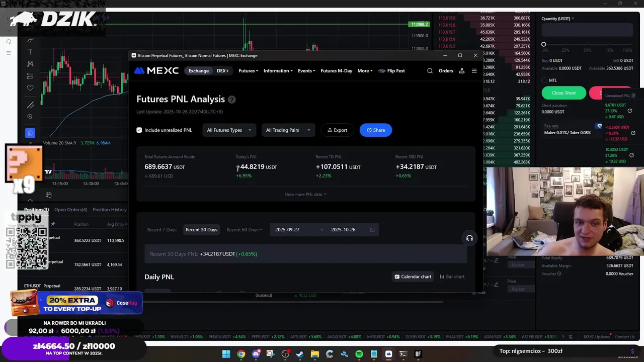This screenshot has width=644, height=362.
Task: Select the zoom-in tool in chart toolbar
Action: click(x=30, y=117)
